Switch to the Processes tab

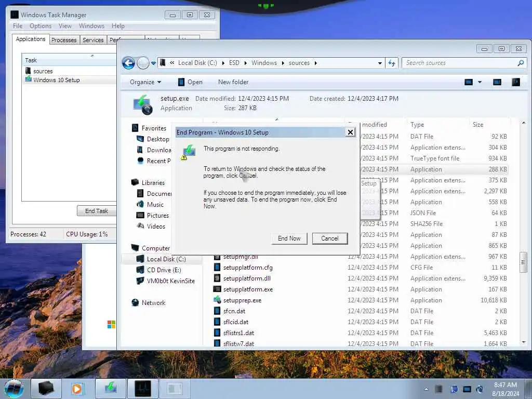pos(64,40)
